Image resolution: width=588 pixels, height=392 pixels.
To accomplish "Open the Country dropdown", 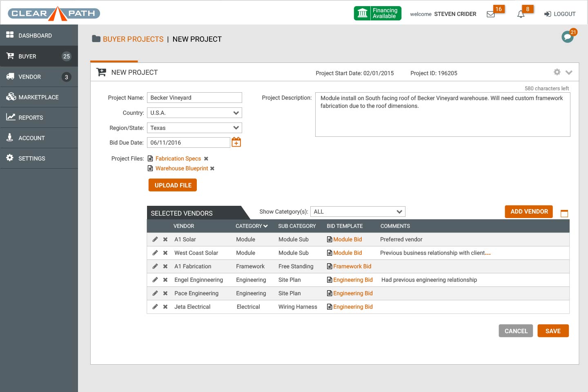I will 194,113.
